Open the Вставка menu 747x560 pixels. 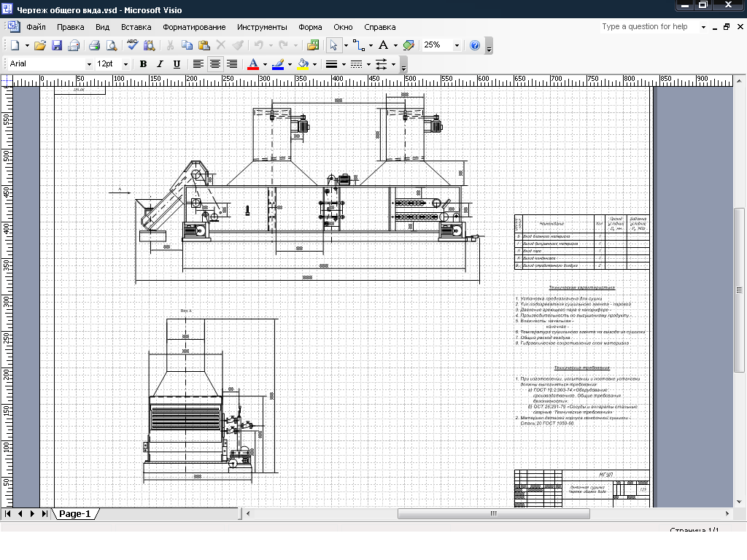136,27
